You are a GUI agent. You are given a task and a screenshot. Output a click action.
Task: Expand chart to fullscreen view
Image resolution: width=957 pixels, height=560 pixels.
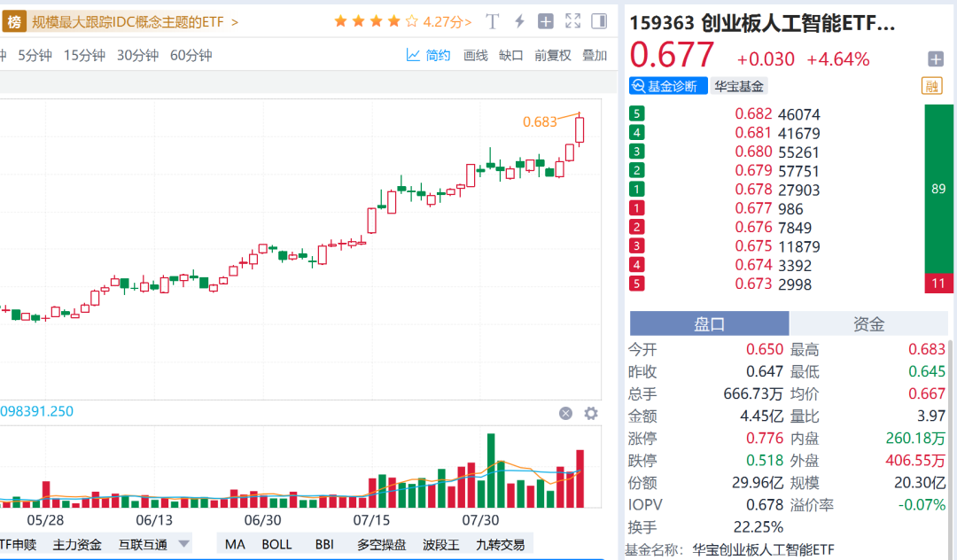(x=572, y=21)
